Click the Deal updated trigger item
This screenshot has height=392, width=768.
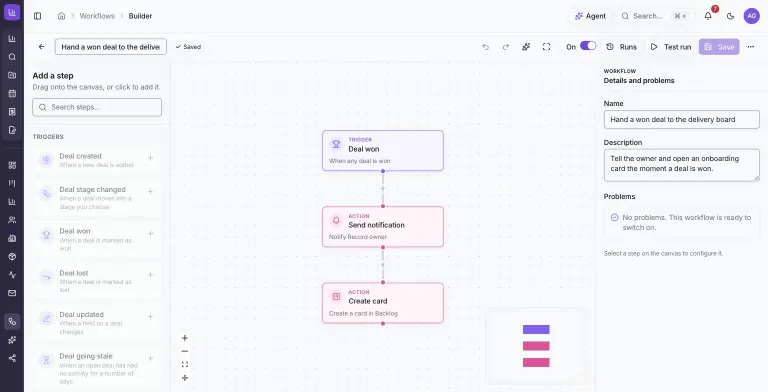tap(97, 322)
